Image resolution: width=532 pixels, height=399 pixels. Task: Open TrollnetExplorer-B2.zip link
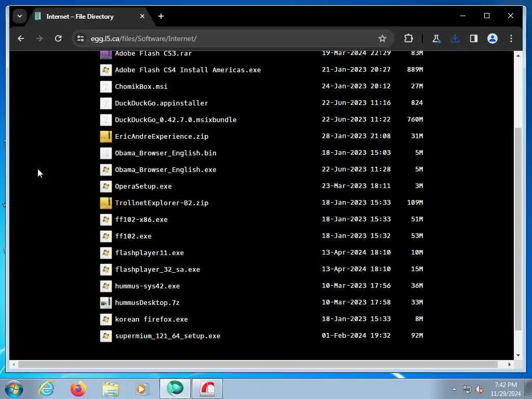(162, 203)
